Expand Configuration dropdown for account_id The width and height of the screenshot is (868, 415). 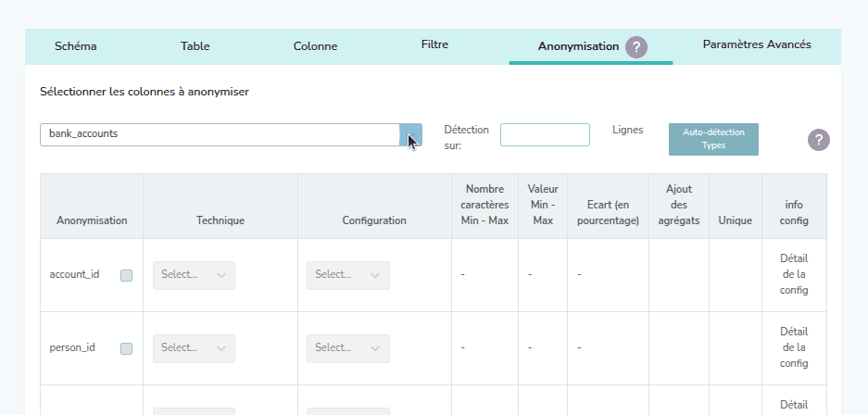[347, 275]
